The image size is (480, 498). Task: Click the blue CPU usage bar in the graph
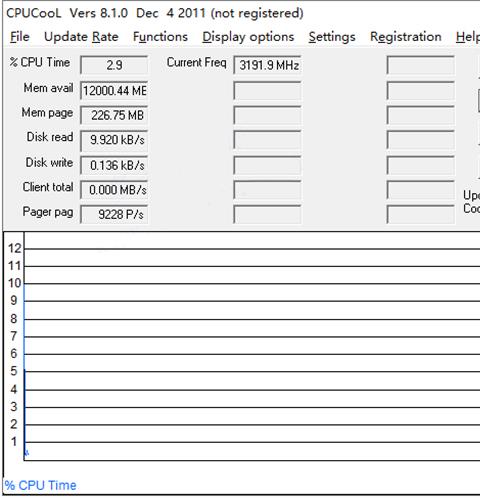pos(25,370)
